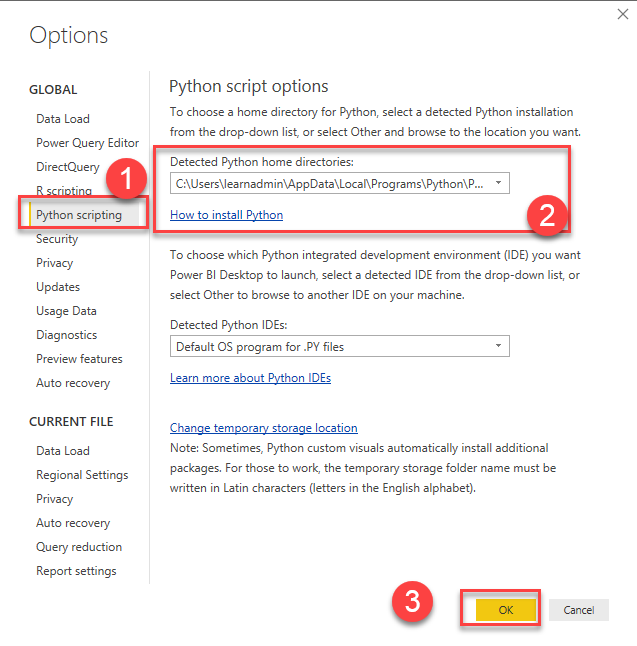Open Diagnostics section

[67, 335]
